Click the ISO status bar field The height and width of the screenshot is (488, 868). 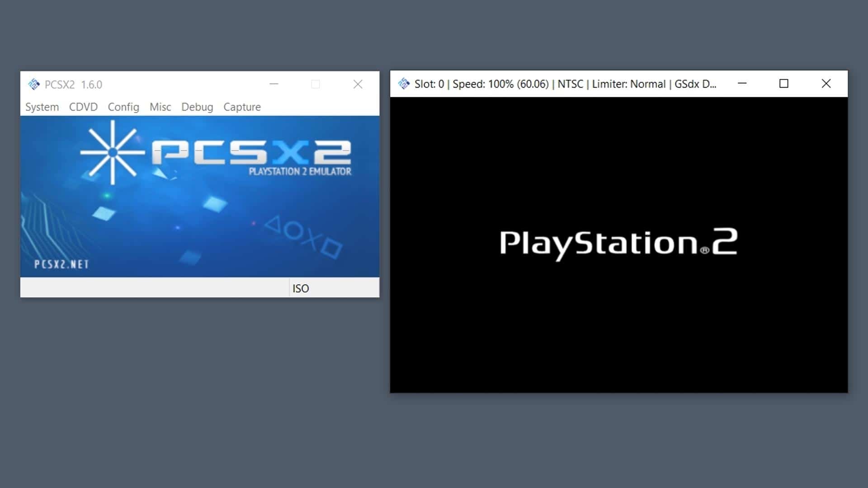334,288
